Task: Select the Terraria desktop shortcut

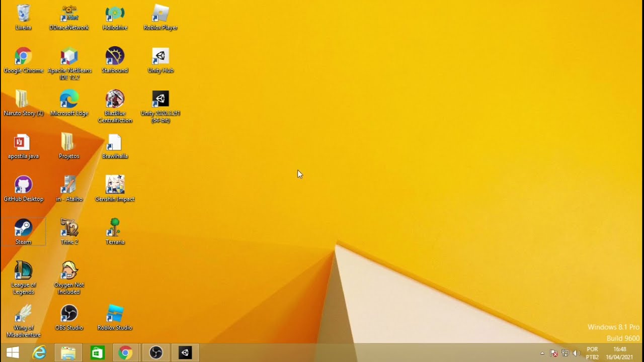Action: [115, 232]
